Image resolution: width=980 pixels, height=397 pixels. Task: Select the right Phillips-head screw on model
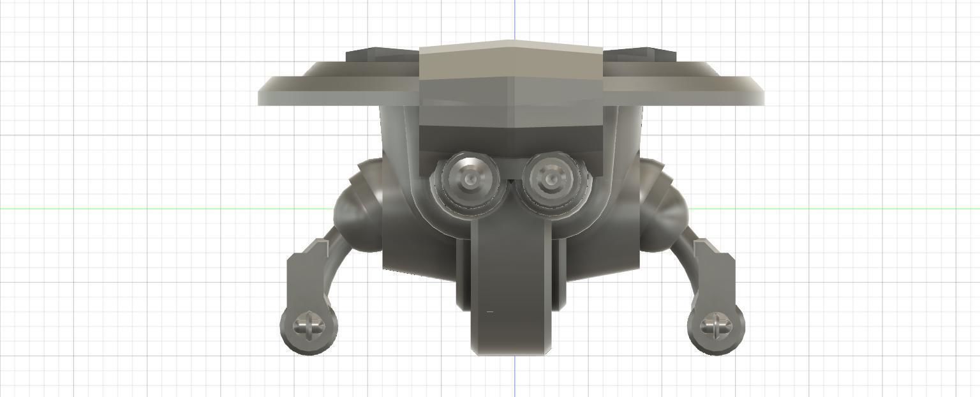click(x=717, y=327)
